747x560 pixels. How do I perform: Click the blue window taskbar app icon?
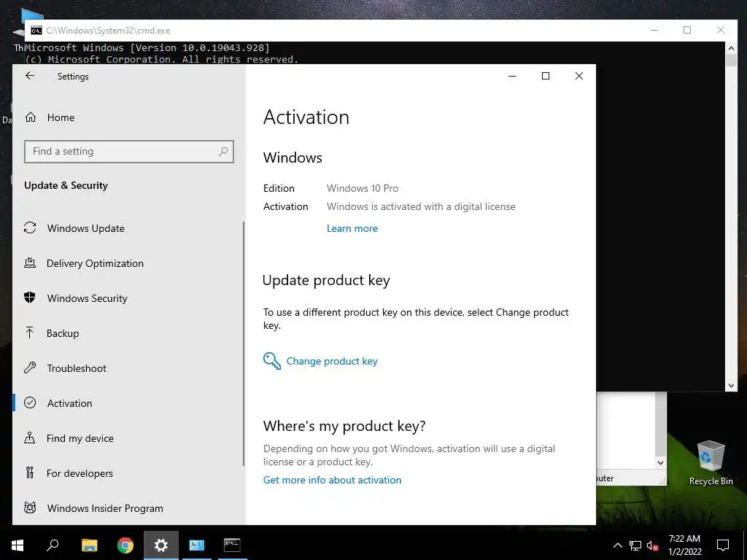point(197,545)
